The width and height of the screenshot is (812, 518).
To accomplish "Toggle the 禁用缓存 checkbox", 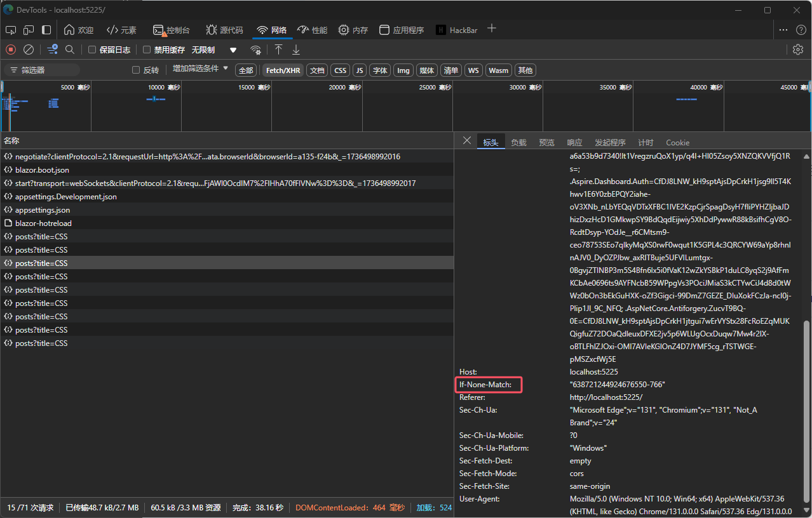I will 147,50.
